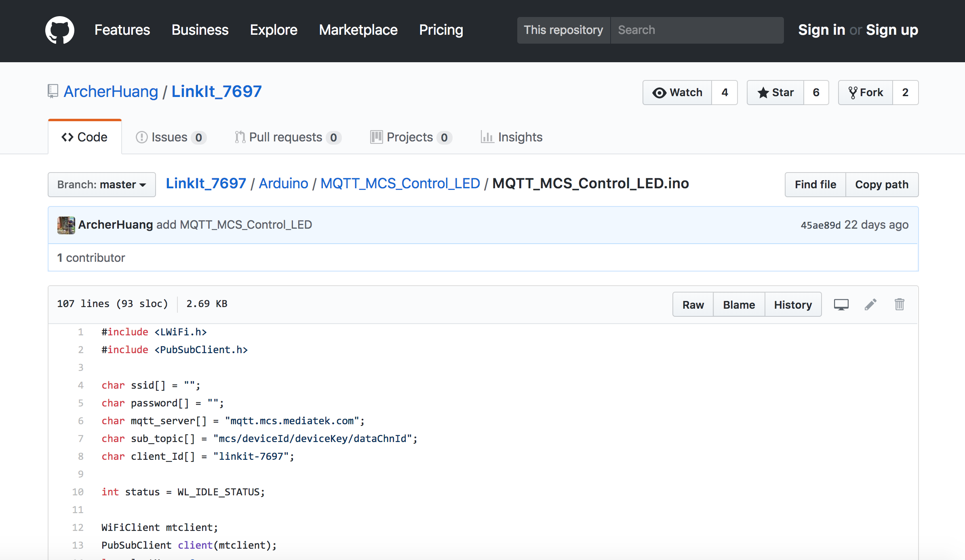
Task: Open in desktop monitor icon
Action: [x=841, y=304]
